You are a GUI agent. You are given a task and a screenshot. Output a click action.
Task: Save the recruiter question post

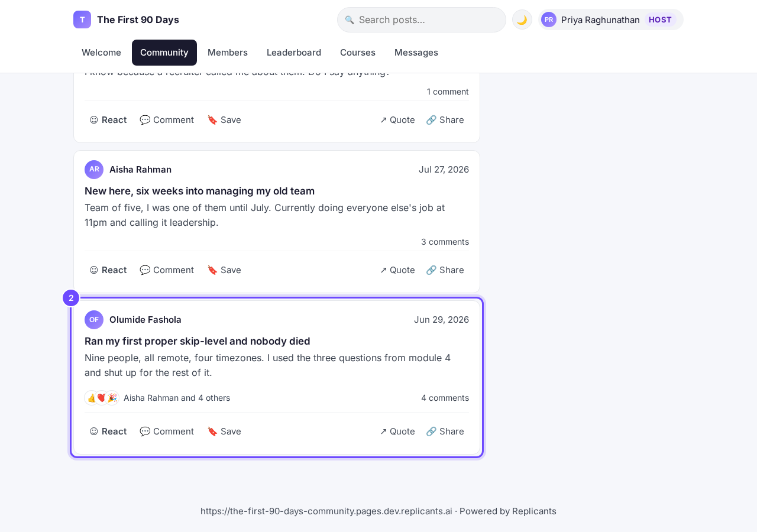pyautogui.click(x=224, y=120)
